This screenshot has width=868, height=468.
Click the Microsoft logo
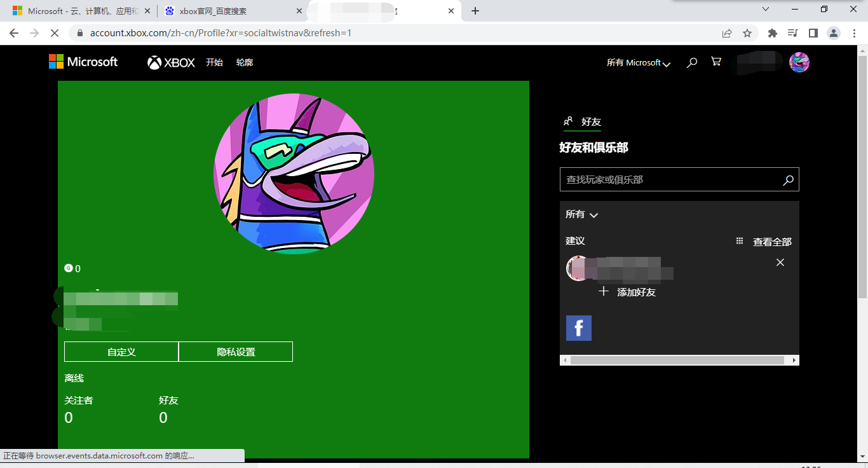click(x=83, y=62)
